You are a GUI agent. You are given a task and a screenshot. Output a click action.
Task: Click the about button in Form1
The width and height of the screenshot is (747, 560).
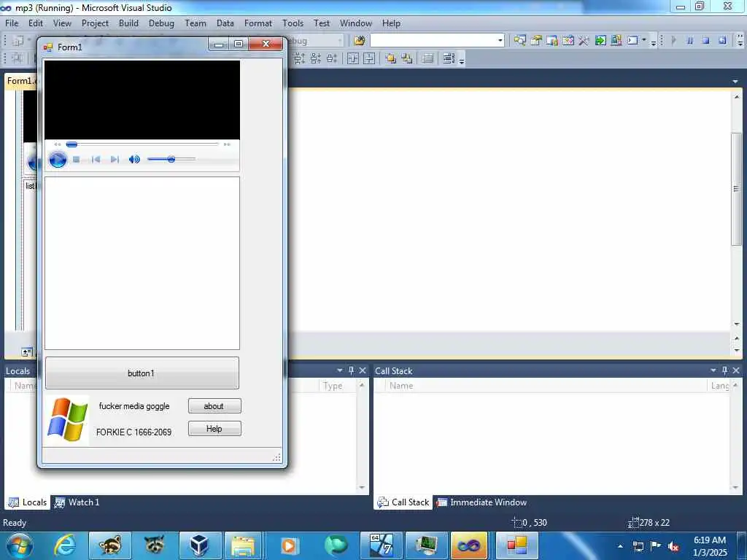(x=214, y=405)
